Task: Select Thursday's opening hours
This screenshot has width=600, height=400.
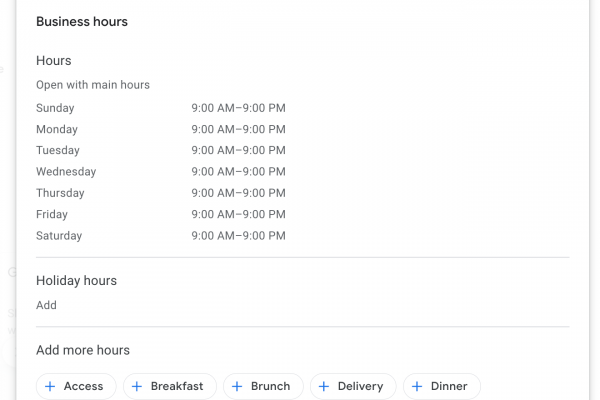Action: click(238, 193)
